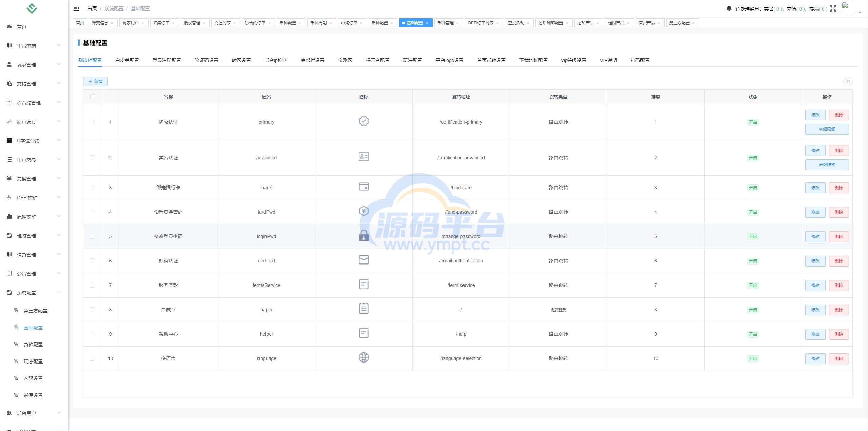Click the 新增 button
Image resolution: width=868 pixels, height=431 pixels.
[x=95, y=82]
